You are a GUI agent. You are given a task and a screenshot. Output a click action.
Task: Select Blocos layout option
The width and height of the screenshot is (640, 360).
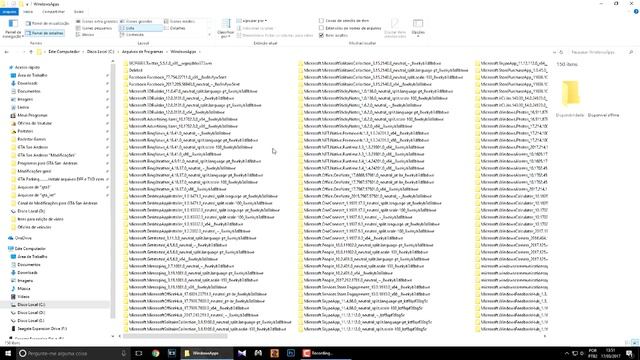85,35
